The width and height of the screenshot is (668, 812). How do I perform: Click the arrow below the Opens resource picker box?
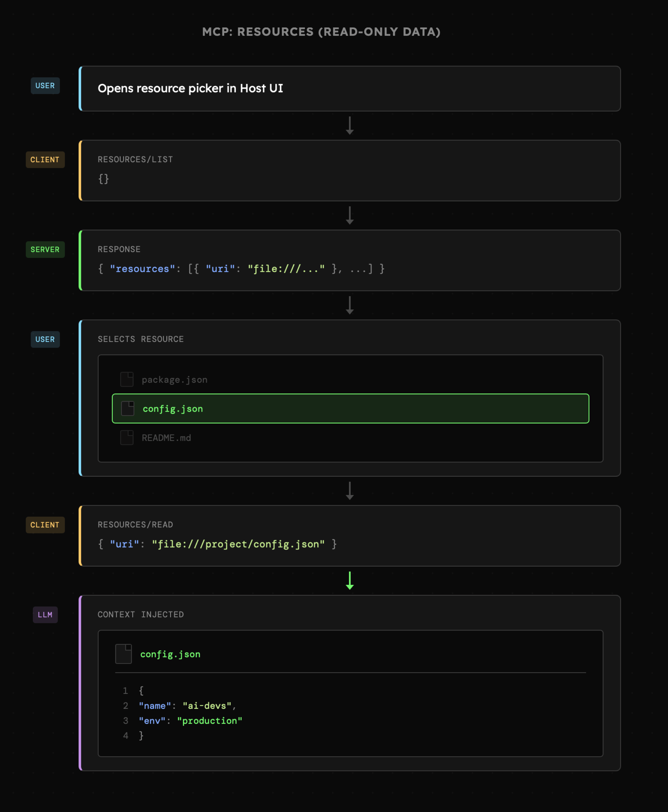tap(350, 126)
